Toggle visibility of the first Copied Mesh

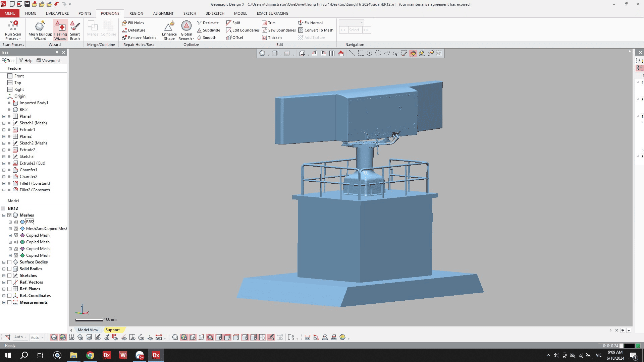point(16,235)
